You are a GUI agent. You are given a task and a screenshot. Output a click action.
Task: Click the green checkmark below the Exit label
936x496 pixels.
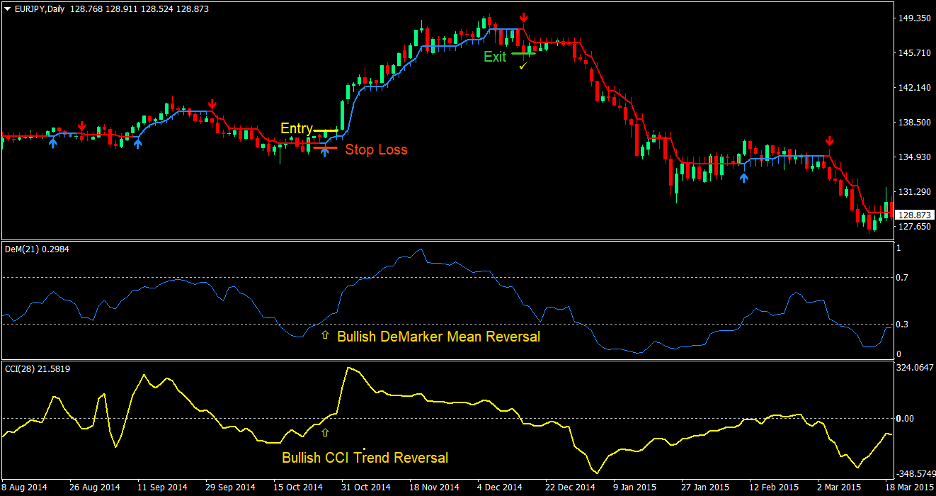(x=522, y=65)
